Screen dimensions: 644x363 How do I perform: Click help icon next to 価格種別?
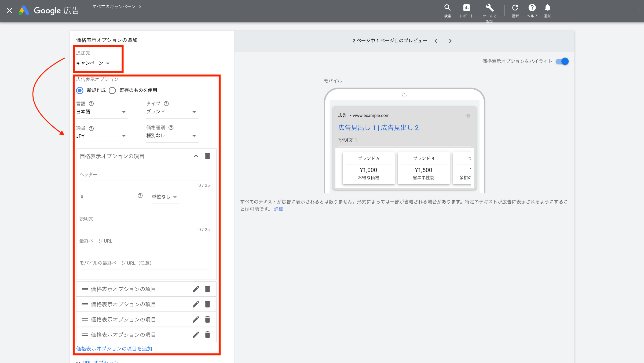(171, 127)
